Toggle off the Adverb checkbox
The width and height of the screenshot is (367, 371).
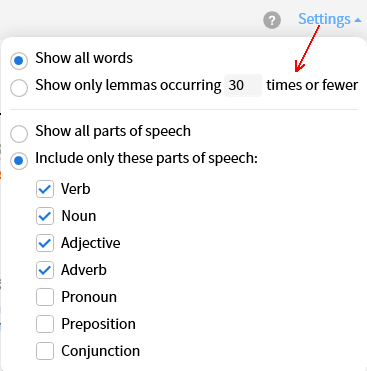(45, 270)
